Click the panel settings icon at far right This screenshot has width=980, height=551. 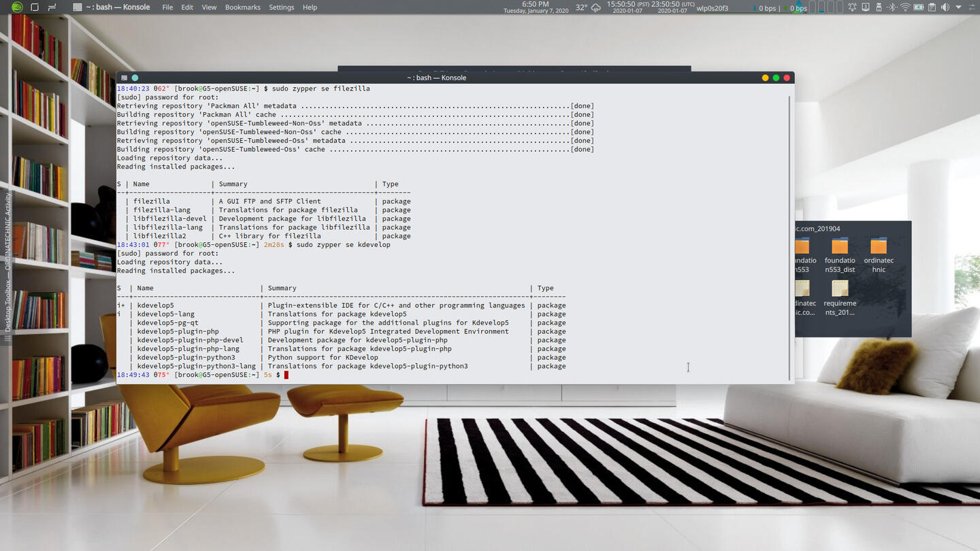pos(972,7)
